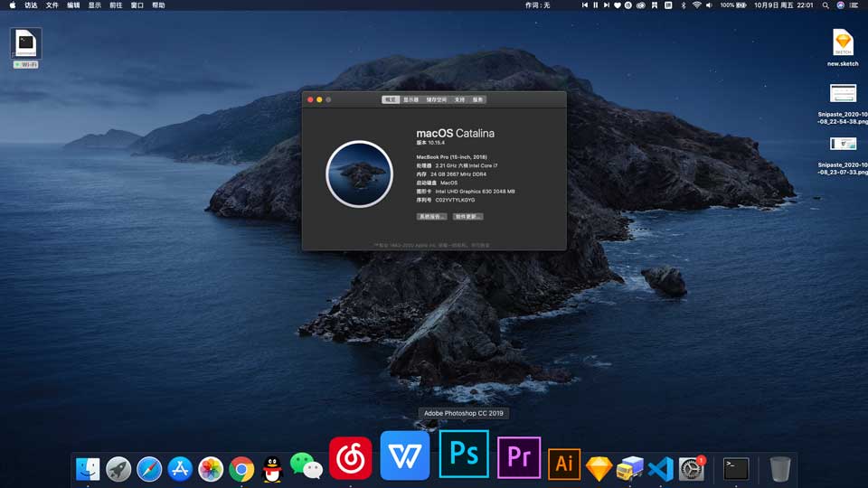The image size is (868, 488).
Task: Launch Safari from the Dock
Action: pos(149,469)
